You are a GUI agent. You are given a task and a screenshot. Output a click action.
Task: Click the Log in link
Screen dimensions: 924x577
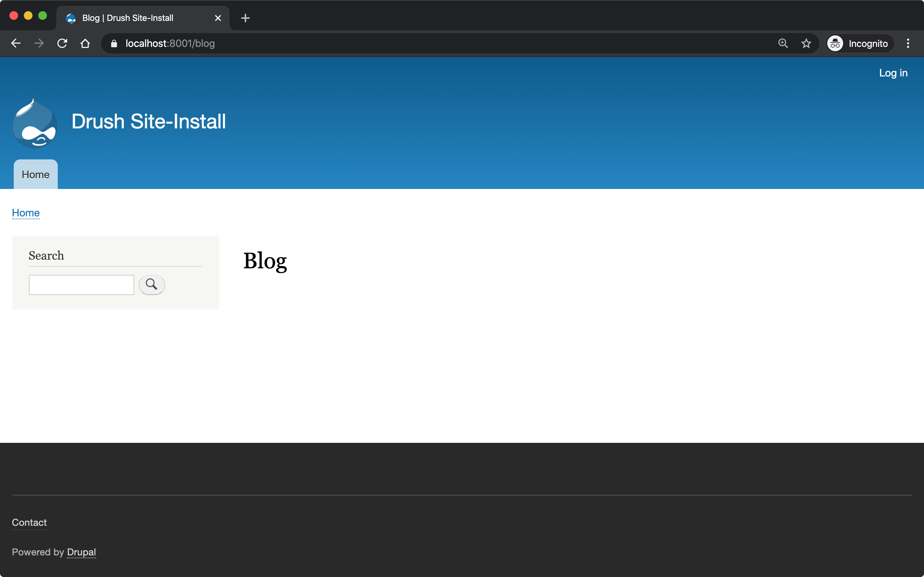coord(893,73)
